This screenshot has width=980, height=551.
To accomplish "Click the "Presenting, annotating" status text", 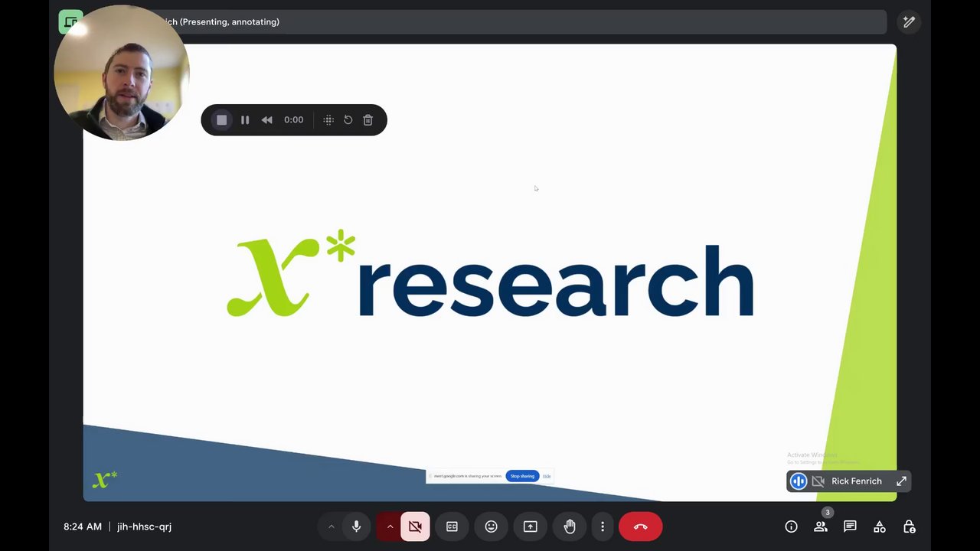I will pyautogui.click(x=230, y=22).
